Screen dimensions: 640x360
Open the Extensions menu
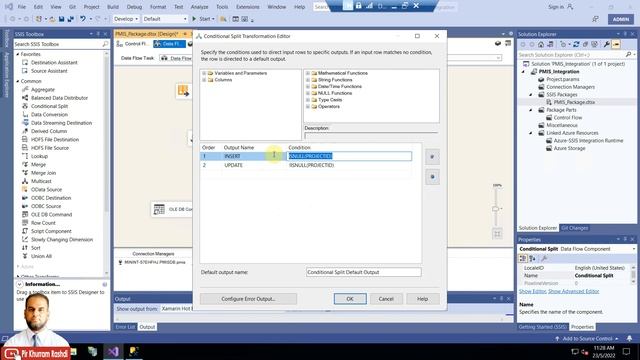click(247, 7)
